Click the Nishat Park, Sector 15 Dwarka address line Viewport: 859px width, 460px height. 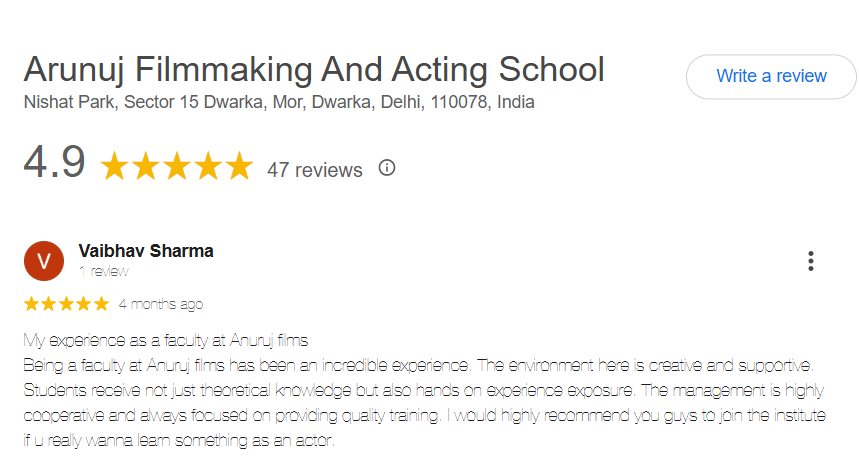279,102
